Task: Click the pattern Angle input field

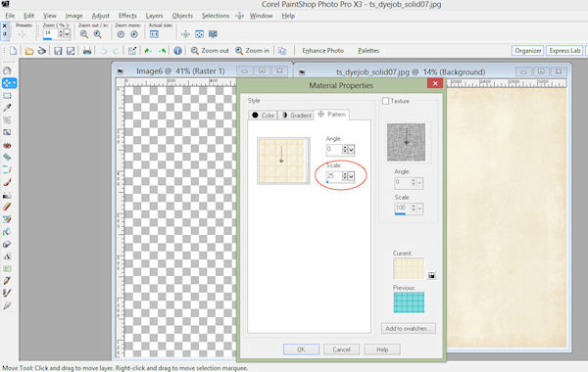Action: pos(334,150)
